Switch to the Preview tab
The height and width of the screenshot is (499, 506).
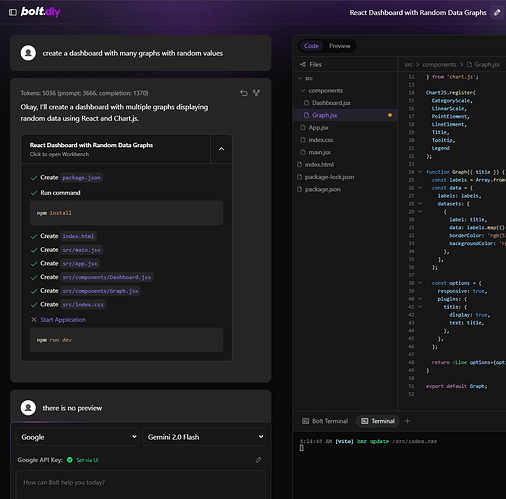[x=340, y=46]
